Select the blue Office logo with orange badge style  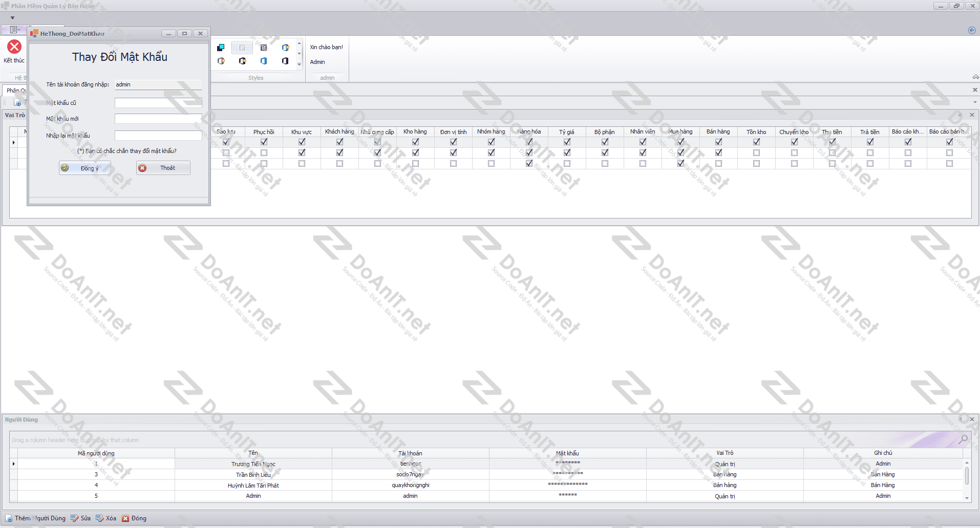pyautogui.click(x=285, y=48)
